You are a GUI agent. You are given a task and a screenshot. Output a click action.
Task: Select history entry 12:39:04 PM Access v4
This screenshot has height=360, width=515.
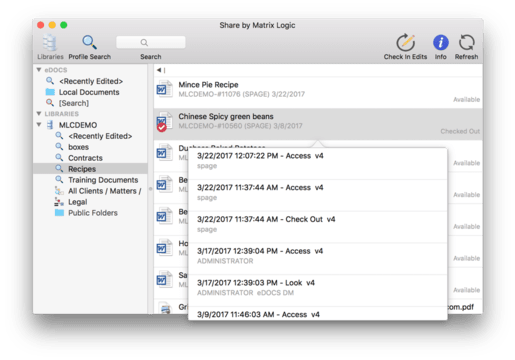pos(318,259)
